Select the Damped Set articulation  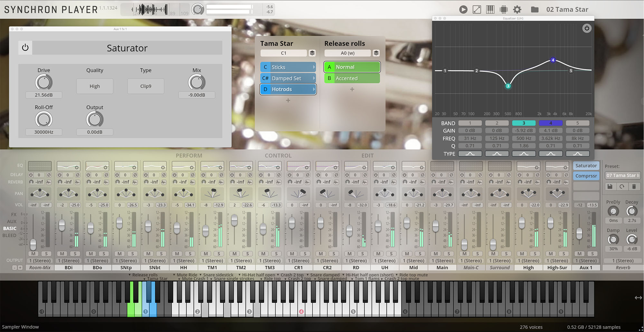click(x=288, y=78)
